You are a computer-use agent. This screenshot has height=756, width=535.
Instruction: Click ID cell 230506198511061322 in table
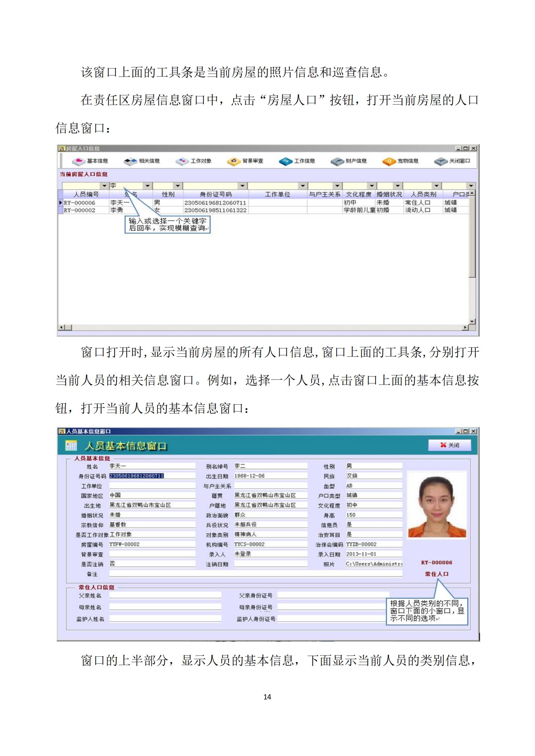click(215, 210)
